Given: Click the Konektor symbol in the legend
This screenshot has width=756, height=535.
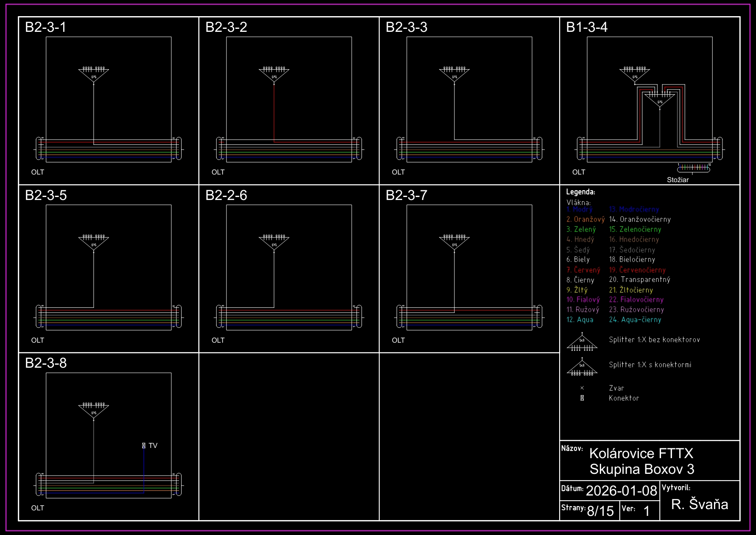Looking at the screenshot, I should pyautogui.click(x=582, y=398).
